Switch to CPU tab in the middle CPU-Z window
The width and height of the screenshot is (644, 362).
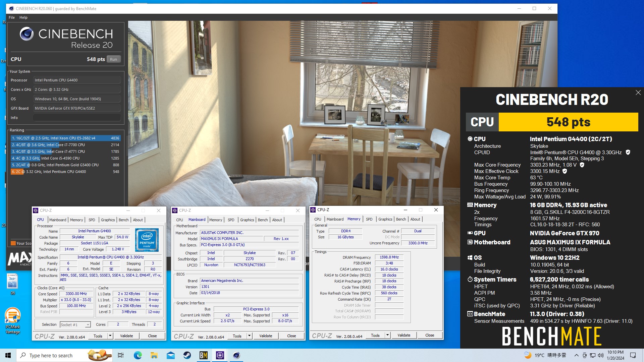[x=179, y=220]
